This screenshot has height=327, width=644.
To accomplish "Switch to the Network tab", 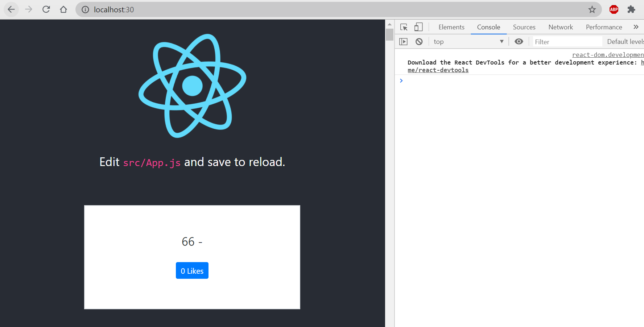I will click(561, 27).
